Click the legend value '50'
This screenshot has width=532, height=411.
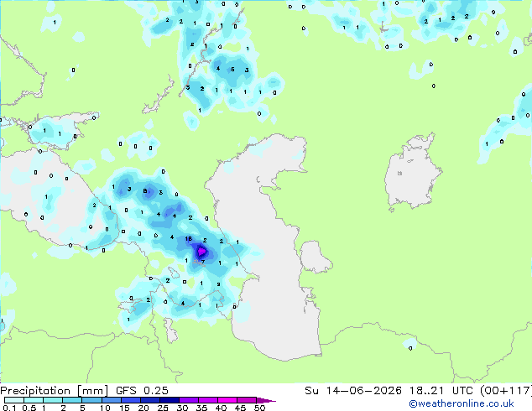click(259, 408)
